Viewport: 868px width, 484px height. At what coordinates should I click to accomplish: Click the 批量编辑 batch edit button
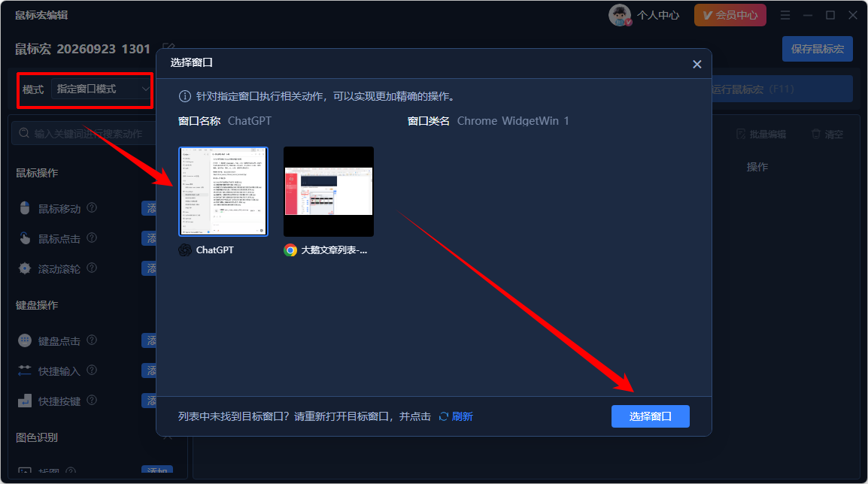click(x=761, y=135)
